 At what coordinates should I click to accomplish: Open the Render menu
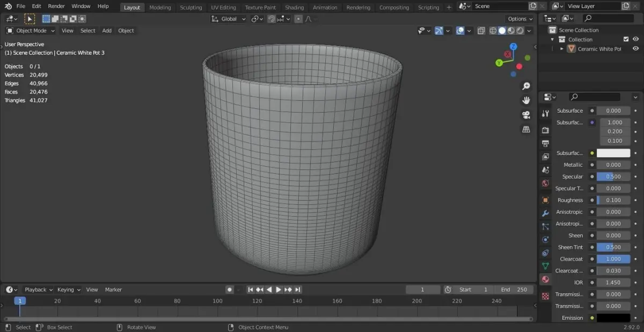[x=56, y=6]
